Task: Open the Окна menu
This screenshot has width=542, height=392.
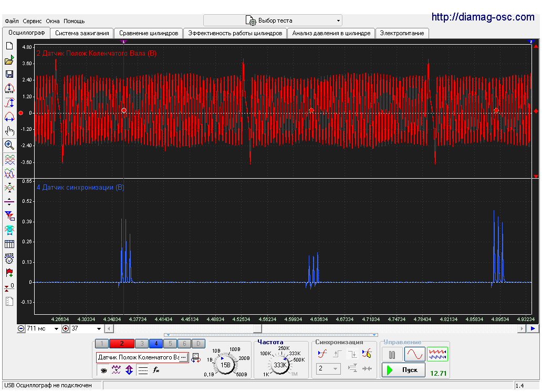Action: (x=53, y=21)
